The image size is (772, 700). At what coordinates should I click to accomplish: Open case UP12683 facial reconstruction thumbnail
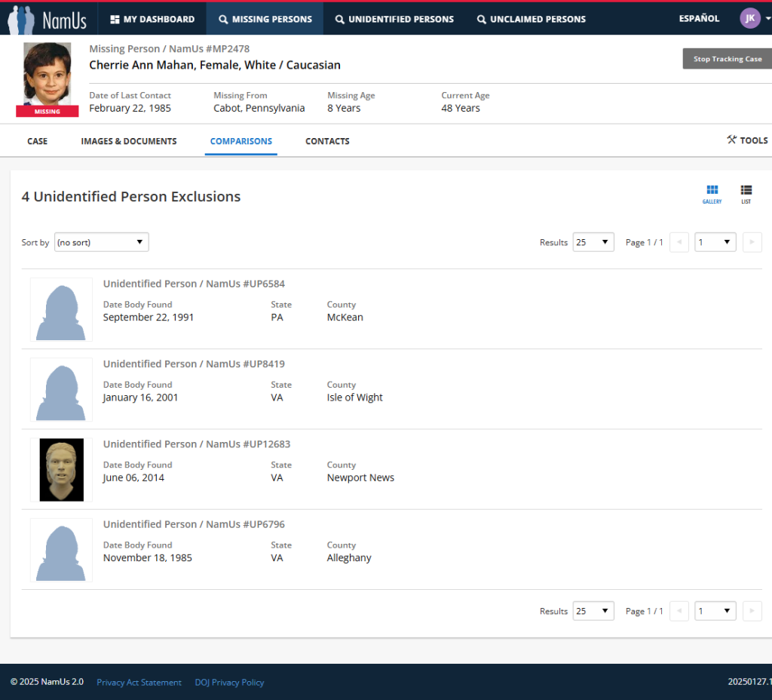61,470
